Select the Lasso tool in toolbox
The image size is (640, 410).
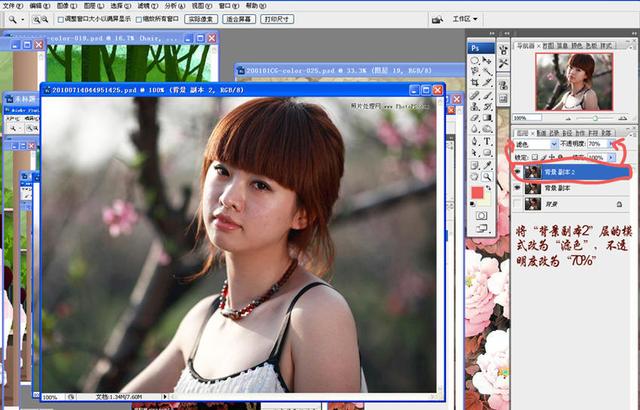pos(475,71)
